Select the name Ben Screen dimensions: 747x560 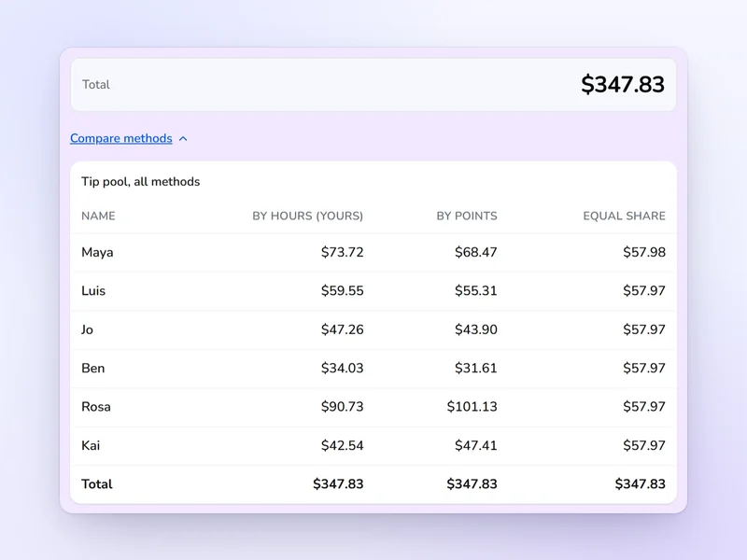click(x=92, y=368)
